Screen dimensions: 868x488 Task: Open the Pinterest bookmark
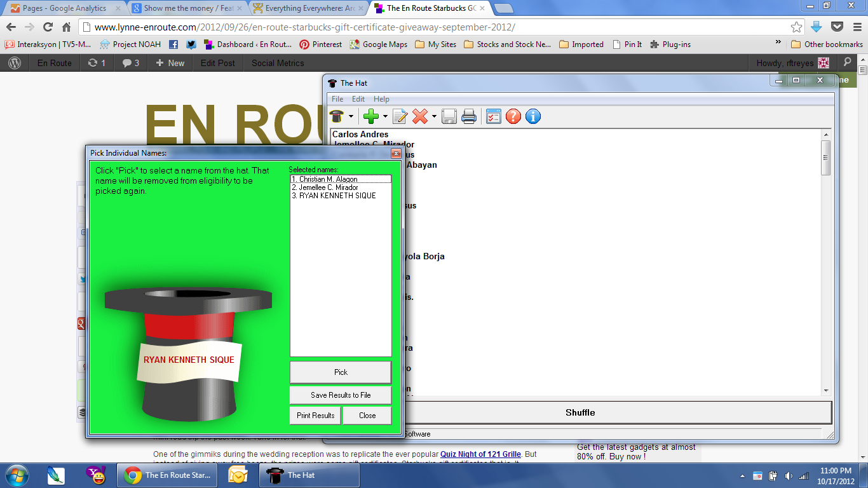click(x=321, y=44)
